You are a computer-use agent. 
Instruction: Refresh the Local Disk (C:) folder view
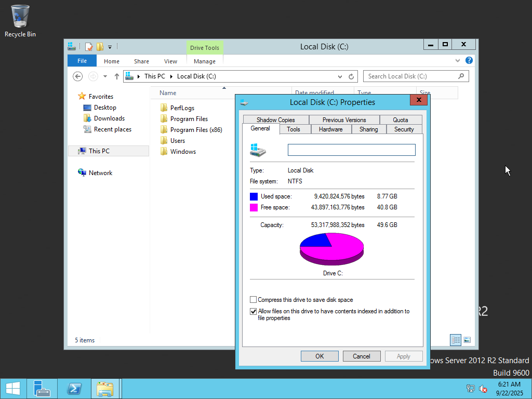point(351,76)
